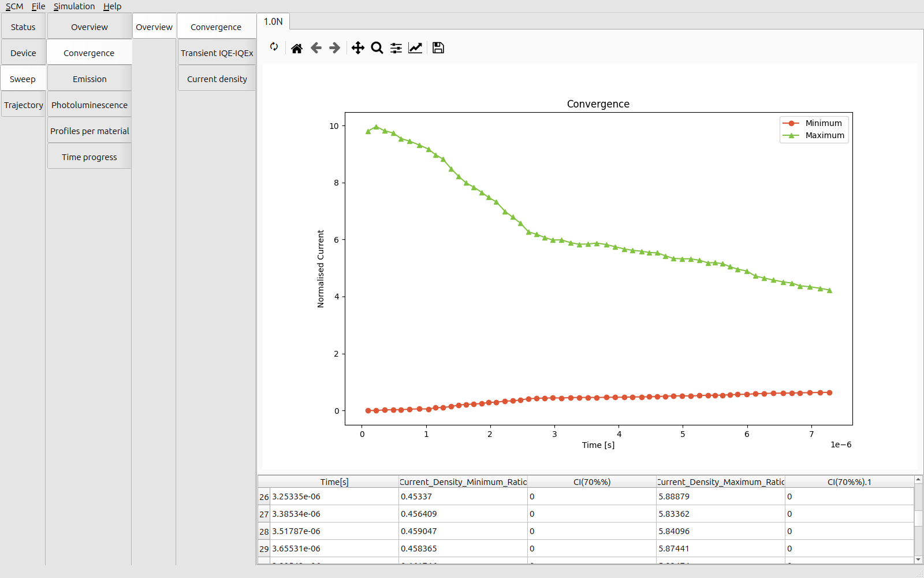The height and width of the screenshot is (578, 924).
Task: Open the Time progress tab
Action: [90, 157]
